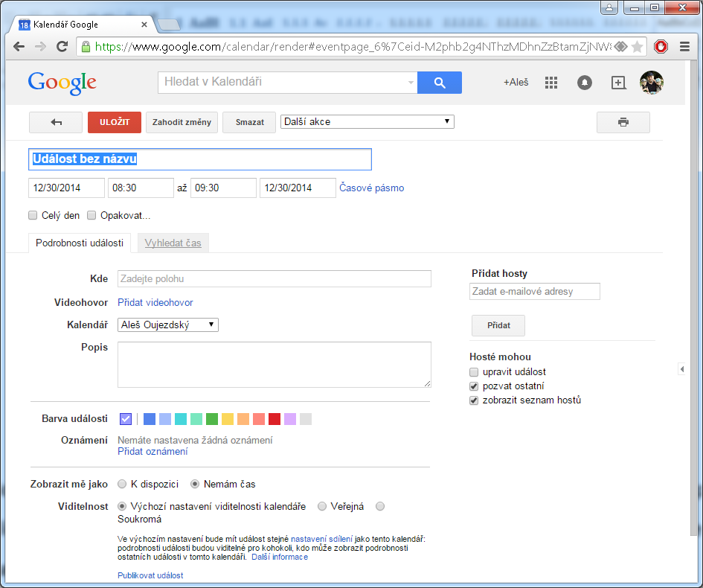Click ULOŽIT to save the event

click(x=115, y=122)
